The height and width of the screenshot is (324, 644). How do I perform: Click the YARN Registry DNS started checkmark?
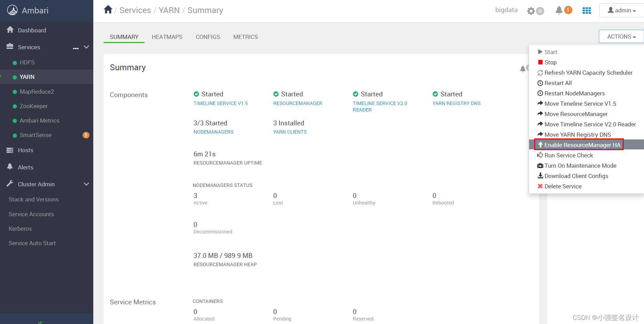click(x=435, y=94)
